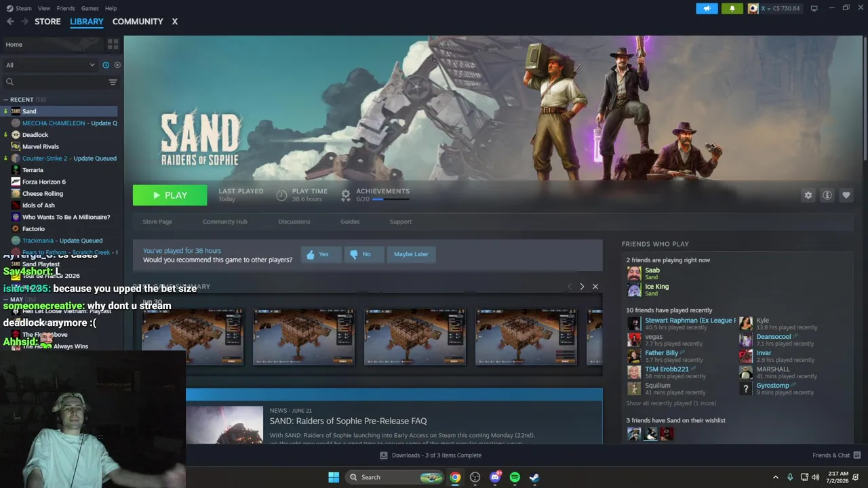Select Deadlock in library list
Viewport: 868px width, 488px height.
coord(35,135)
